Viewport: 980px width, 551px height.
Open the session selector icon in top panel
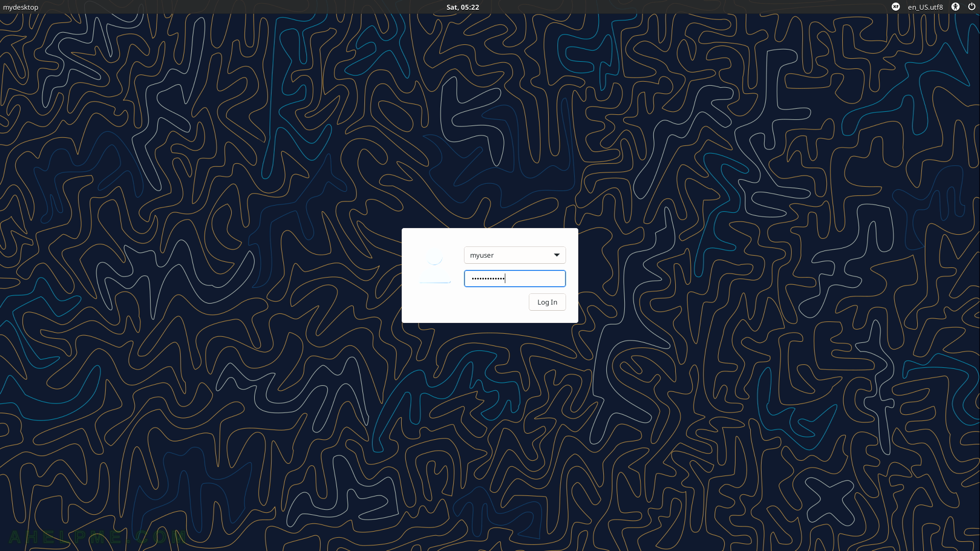tap(896, 7)
